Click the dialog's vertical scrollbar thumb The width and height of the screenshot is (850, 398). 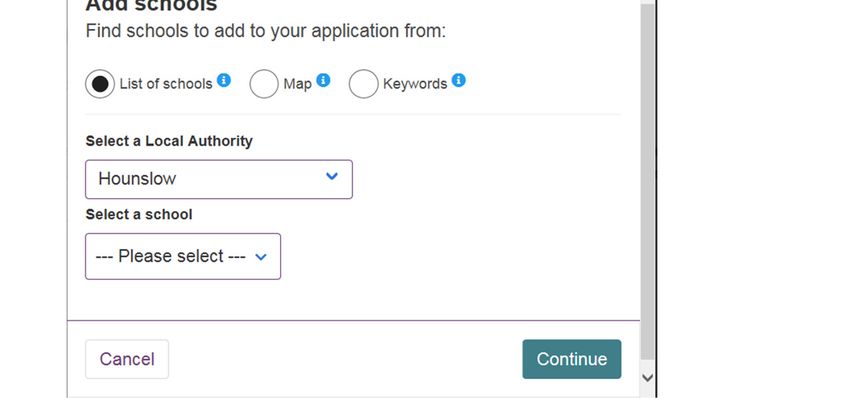pyautogui.click(x=647, y=179)
